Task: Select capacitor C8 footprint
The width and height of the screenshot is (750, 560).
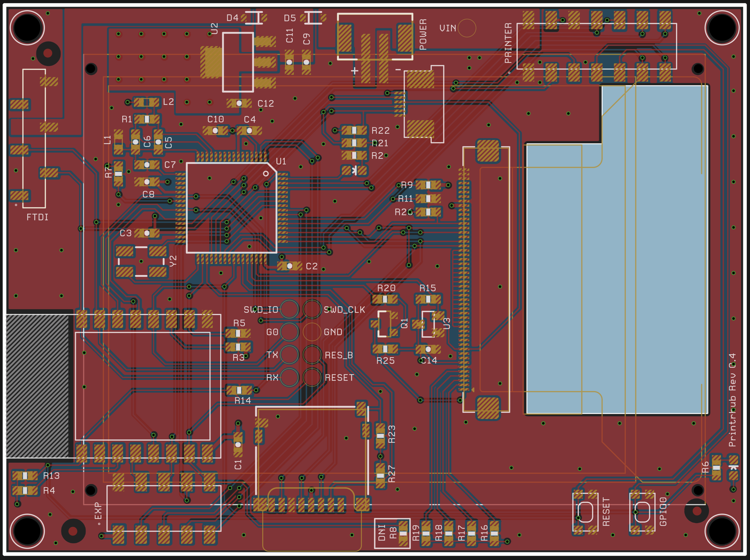Action: 147,182
